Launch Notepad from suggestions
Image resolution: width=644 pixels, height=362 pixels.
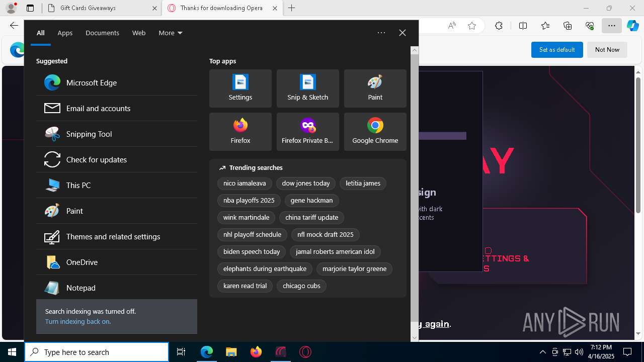coord(117,288)
